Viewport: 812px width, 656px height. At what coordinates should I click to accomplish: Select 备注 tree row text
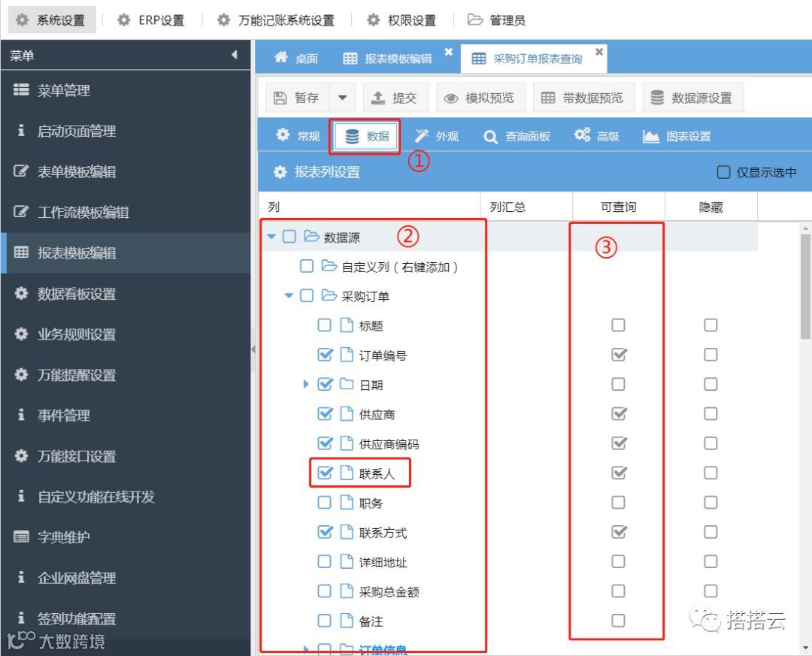(x=371, y=621)
